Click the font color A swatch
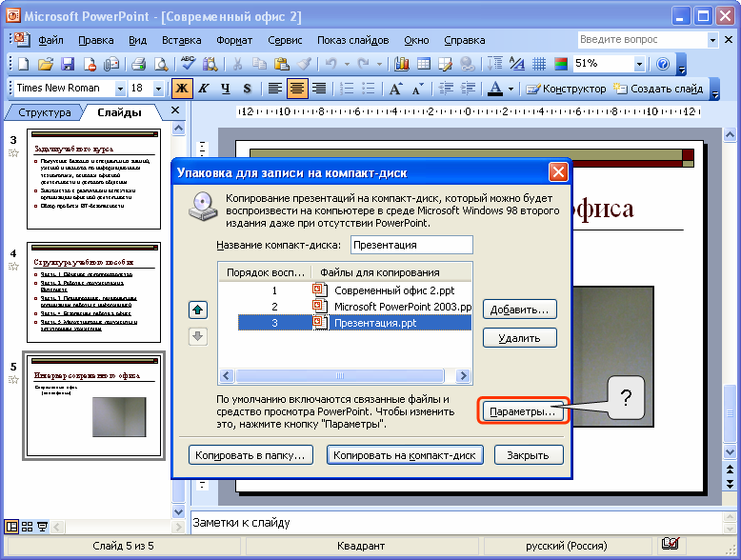Screen dimensions: 741x560 click(x=494, y=89)
